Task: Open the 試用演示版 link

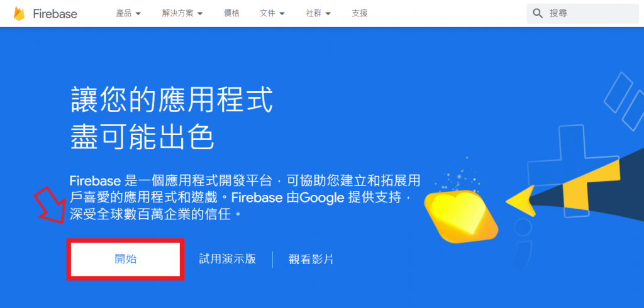Action: (x=228, y=259)
